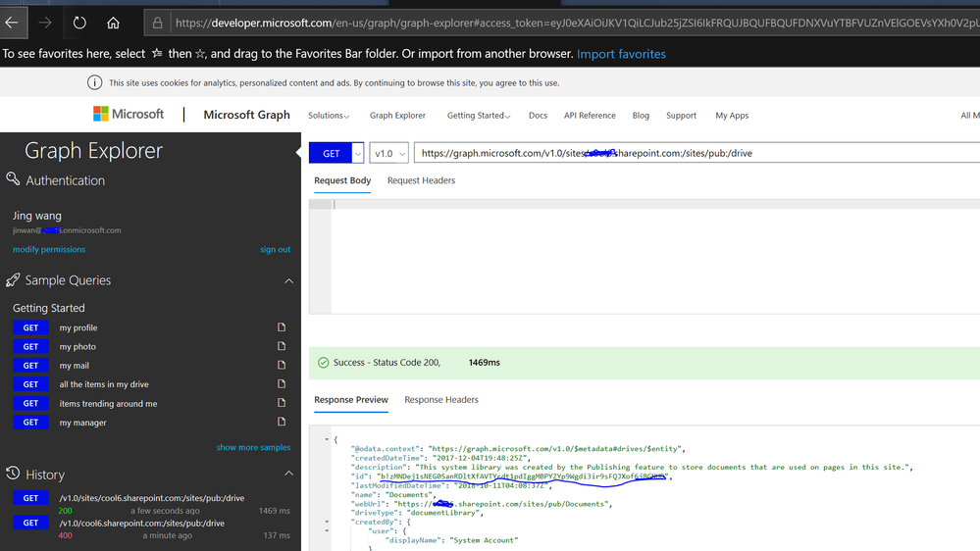Click the Microsoft logo
The height and width of the screenshot is (551, 980).
(129, 114)
